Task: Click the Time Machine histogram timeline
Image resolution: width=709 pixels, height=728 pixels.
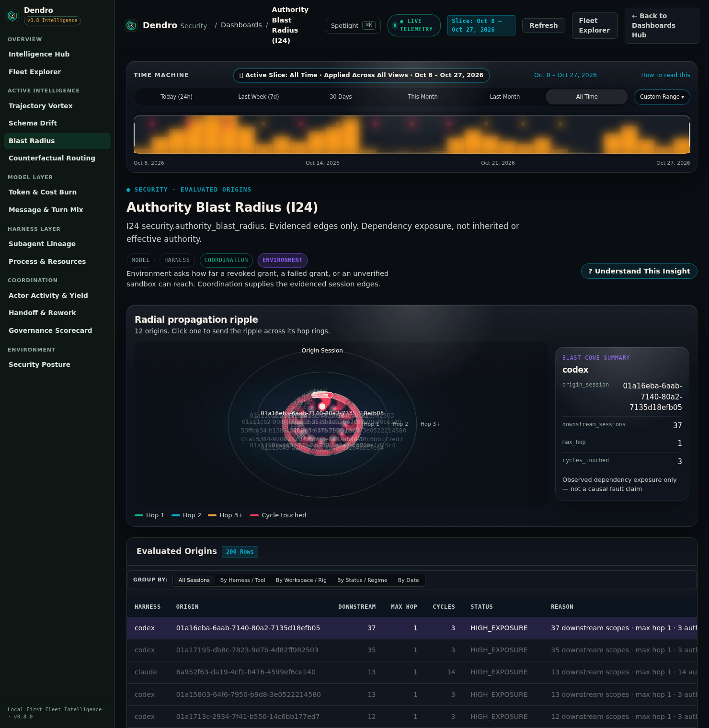Action: 412,135
